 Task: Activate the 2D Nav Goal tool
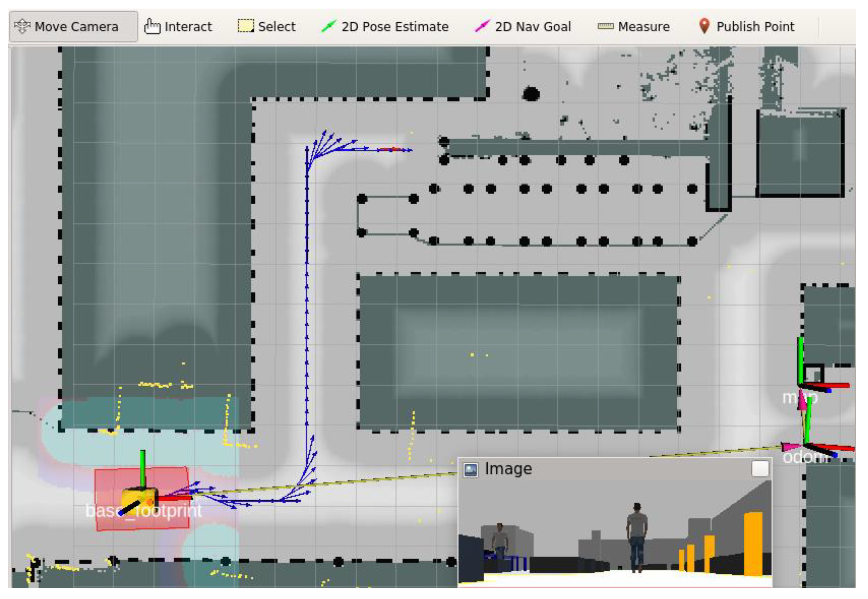click(523, 27)
